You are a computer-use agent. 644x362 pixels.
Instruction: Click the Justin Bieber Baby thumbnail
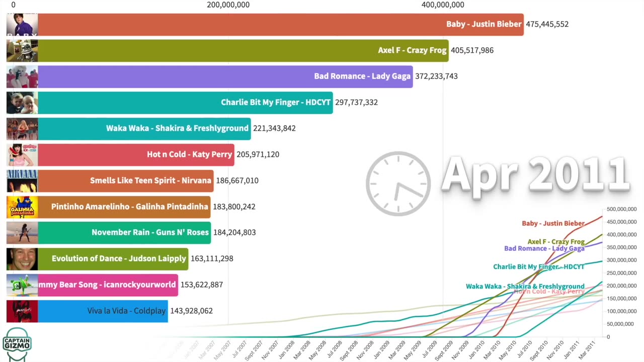22,24
